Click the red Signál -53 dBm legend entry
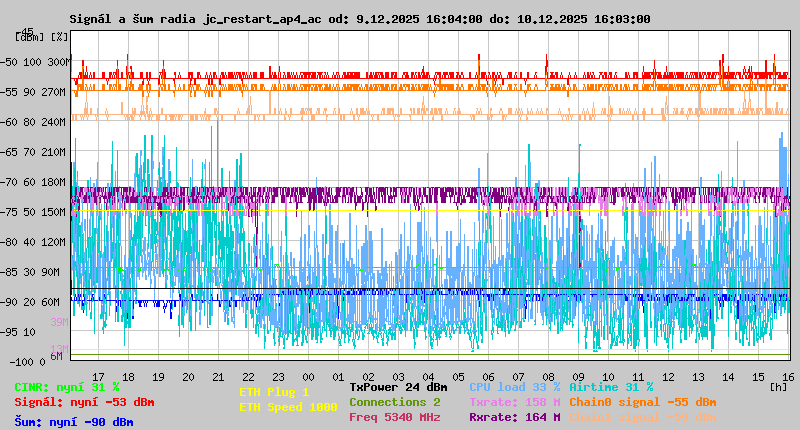800x430 pixels. tap(84, 402)
